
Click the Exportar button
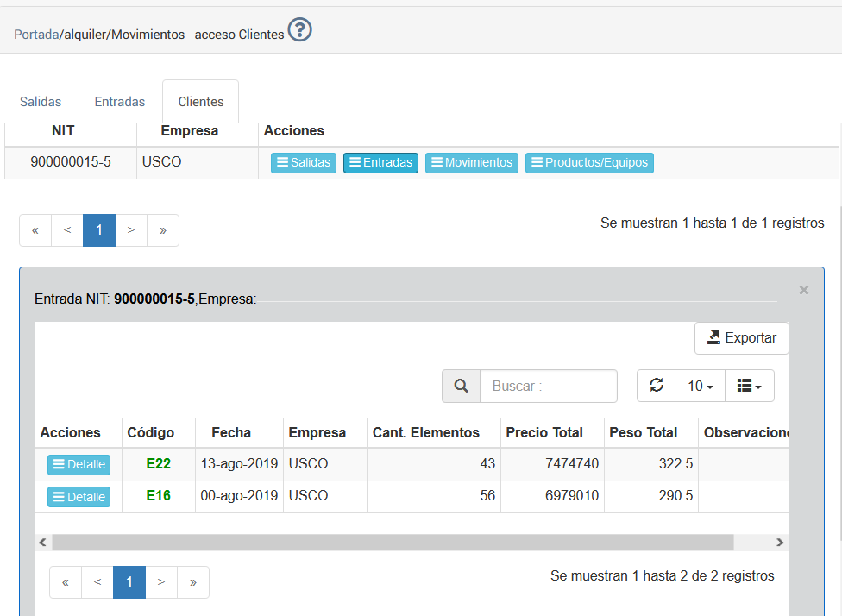click(741, 338)
